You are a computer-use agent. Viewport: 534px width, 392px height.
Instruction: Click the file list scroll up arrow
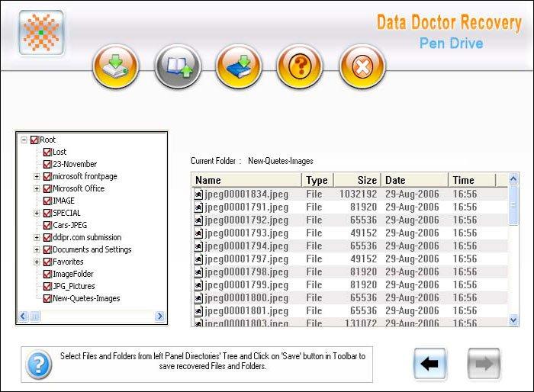(x=513, y=179)
